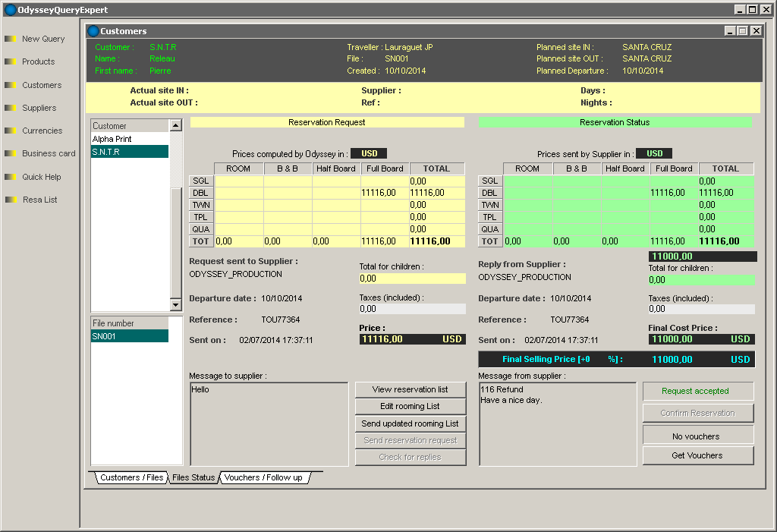Click View reservation list button
The height and width of the screenshot is (532, 777).
410,389
